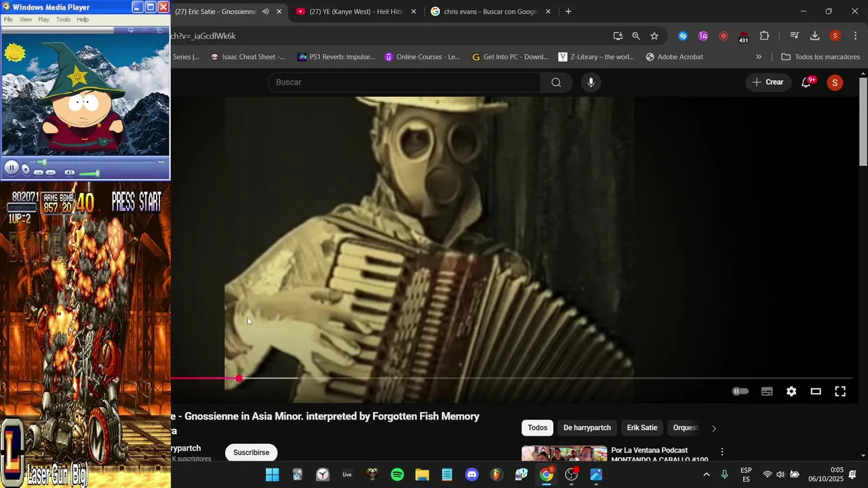The width and height of the screenshot is (868, 488).
Task: Open Online Courses bookmark
Action: tap(422, 57)
